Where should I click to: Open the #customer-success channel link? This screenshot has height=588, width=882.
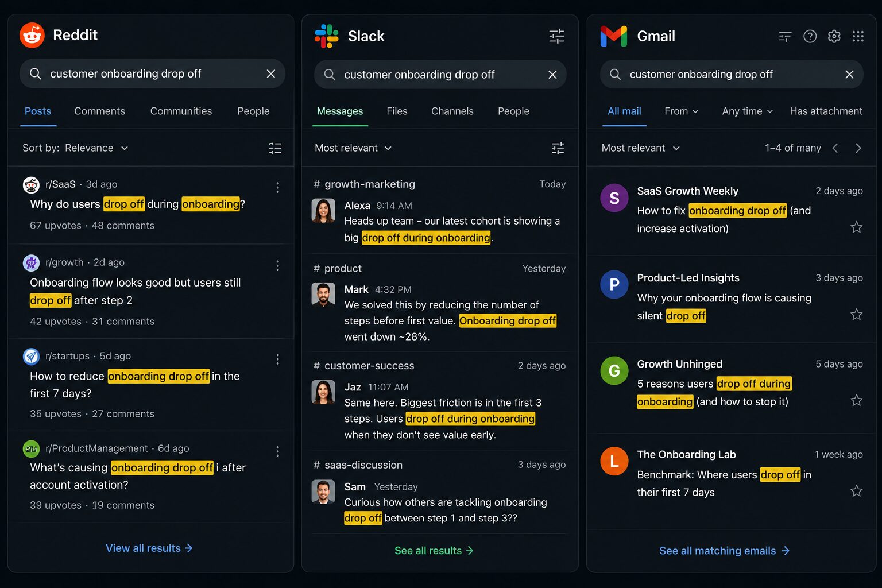point(363,366)
